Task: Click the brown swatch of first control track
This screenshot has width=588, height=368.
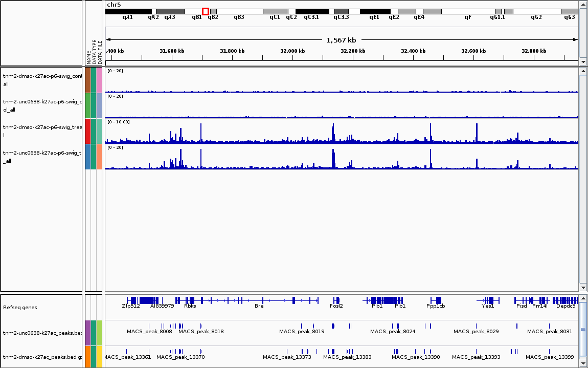Action: tap(88, 80)
